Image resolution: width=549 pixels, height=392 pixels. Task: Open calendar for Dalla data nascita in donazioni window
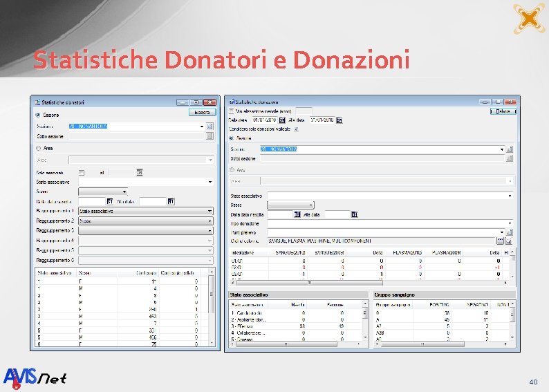297,214
